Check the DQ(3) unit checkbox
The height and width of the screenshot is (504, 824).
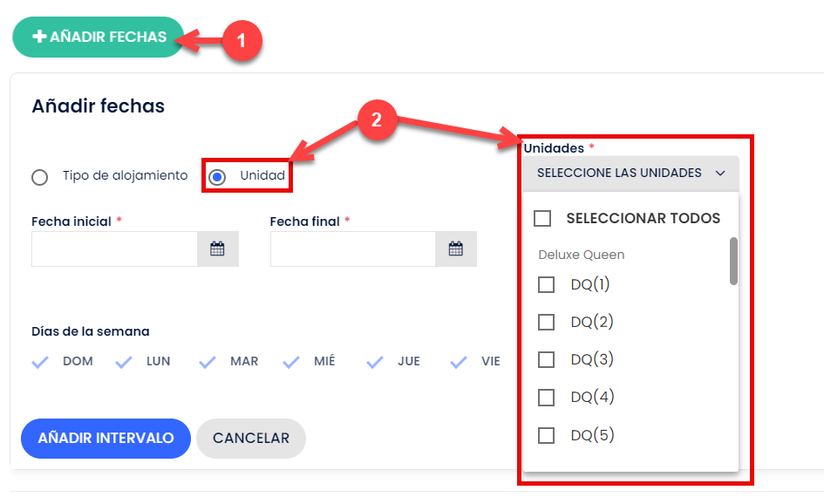[547, 360]
